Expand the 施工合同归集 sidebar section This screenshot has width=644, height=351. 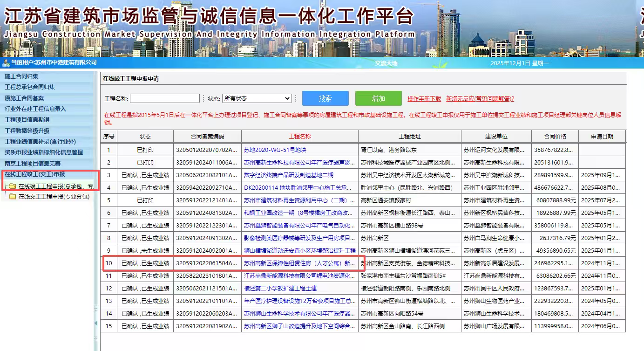tap(21, 76)
